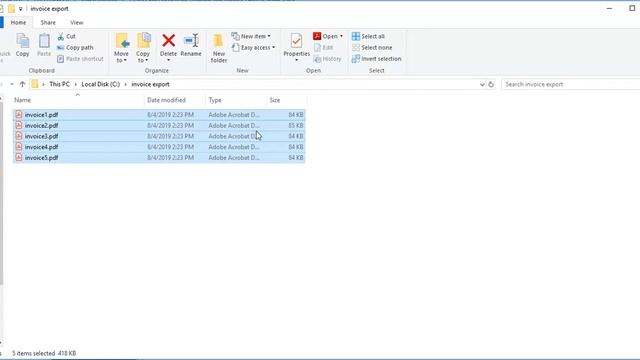
Task: Click invoice export in the address breadcrumb
Action: (x=150, y=84)
